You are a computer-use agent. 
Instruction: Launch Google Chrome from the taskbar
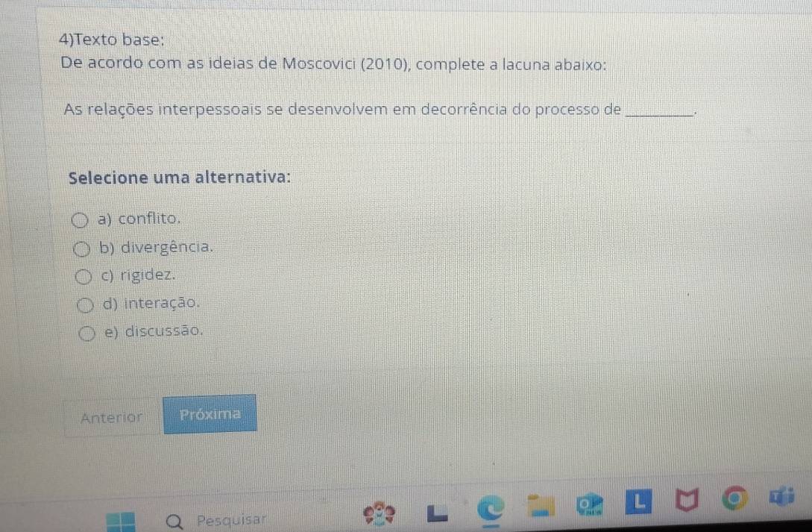[735, 498]
